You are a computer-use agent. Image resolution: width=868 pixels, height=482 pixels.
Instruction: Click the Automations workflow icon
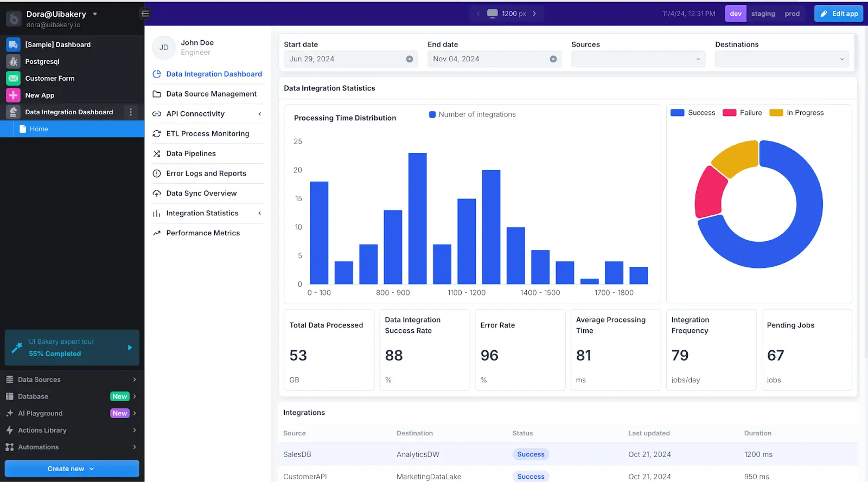pyautogui.click(x=9, y=447)
